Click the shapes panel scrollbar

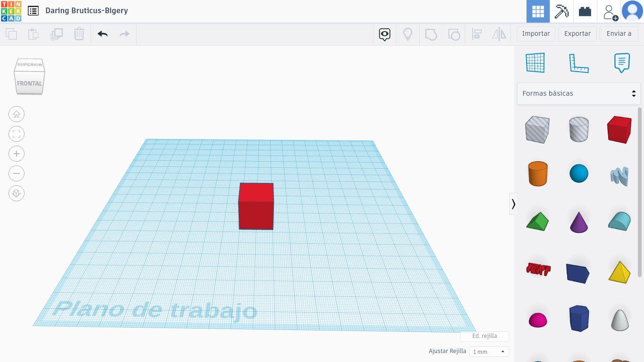640,192
